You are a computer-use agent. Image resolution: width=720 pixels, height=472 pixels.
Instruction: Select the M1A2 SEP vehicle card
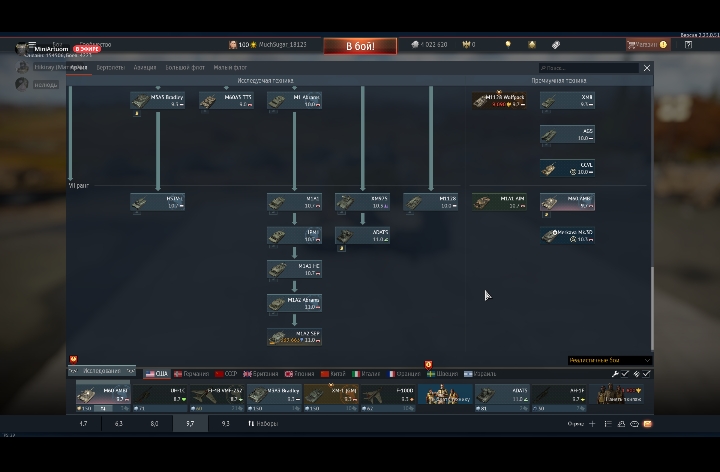tap(294, 337)
